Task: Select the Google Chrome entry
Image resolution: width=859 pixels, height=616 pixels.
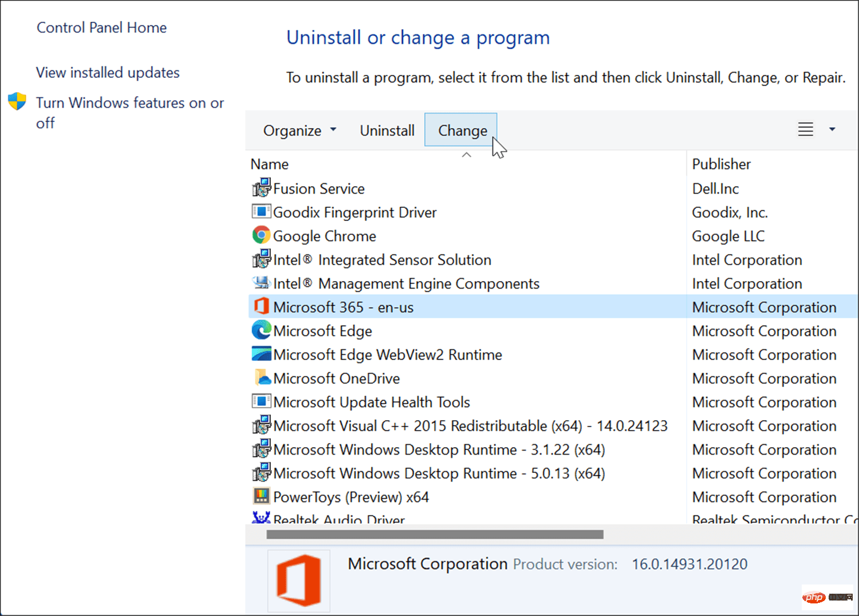Action: 325,236
